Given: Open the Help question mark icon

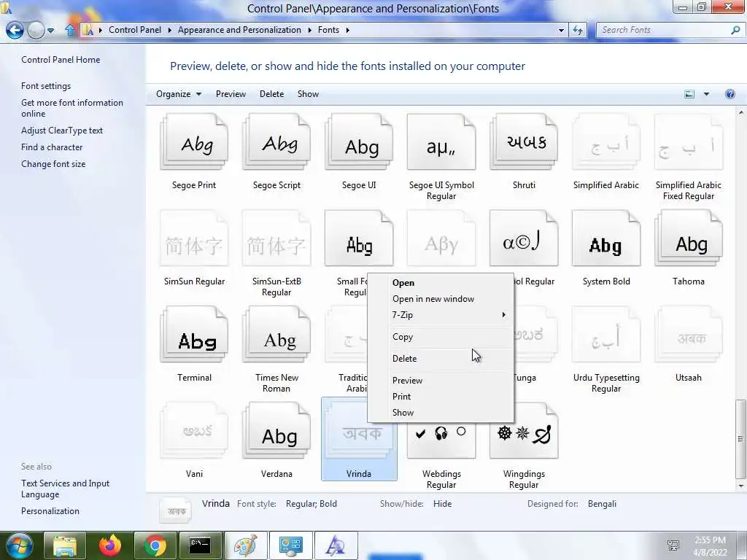Looking at the screenshot, I should [x=729, y=94].
